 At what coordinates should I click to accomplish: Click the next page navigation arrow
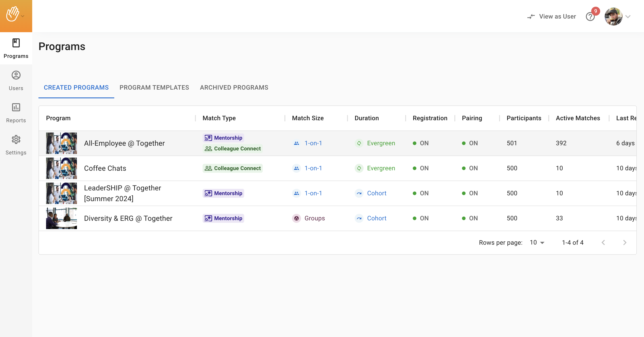click(x=624, y=242)
